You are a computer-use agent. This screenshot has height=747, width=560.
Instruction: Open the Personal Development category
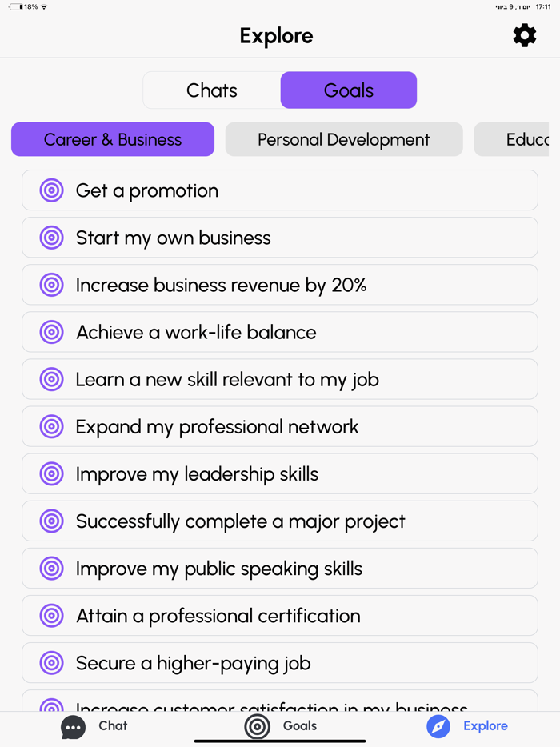344,139
